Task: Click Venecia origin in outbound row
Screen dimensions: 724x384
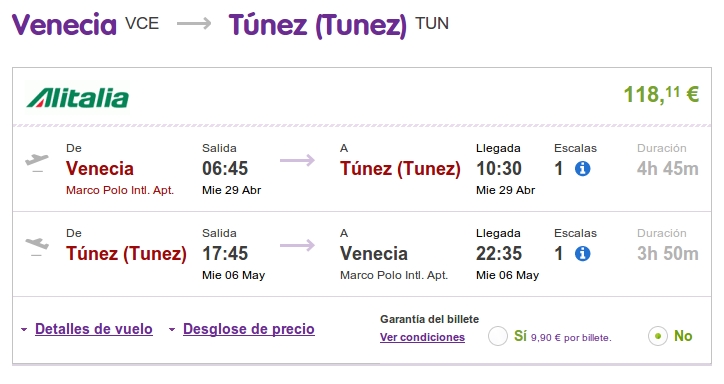Action: point(100,169)
